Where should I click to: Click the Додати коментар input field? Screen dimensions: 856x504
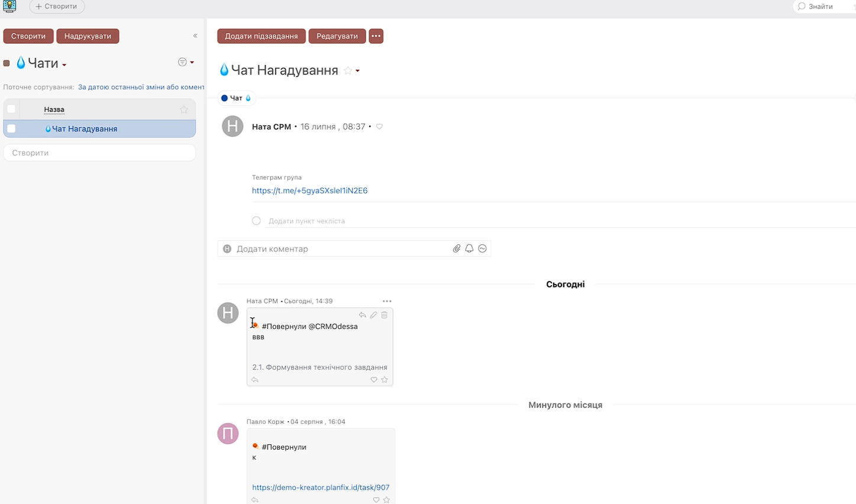(337, 249)
